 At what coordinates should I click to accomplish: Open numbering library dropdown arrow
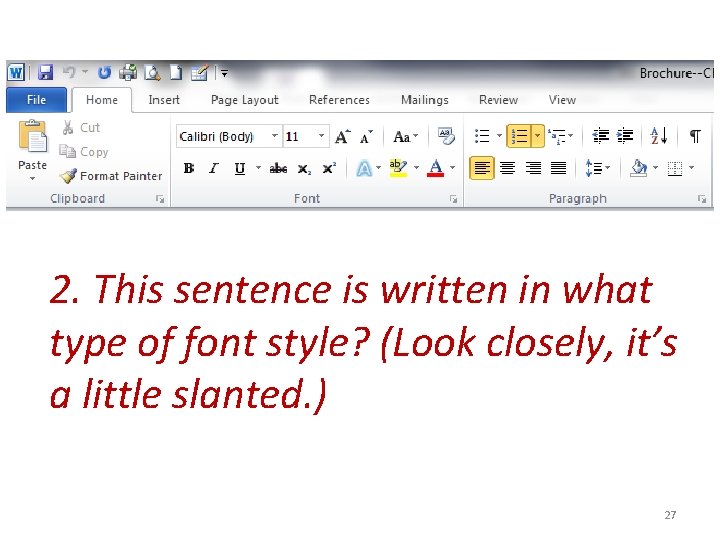[538, 136]
